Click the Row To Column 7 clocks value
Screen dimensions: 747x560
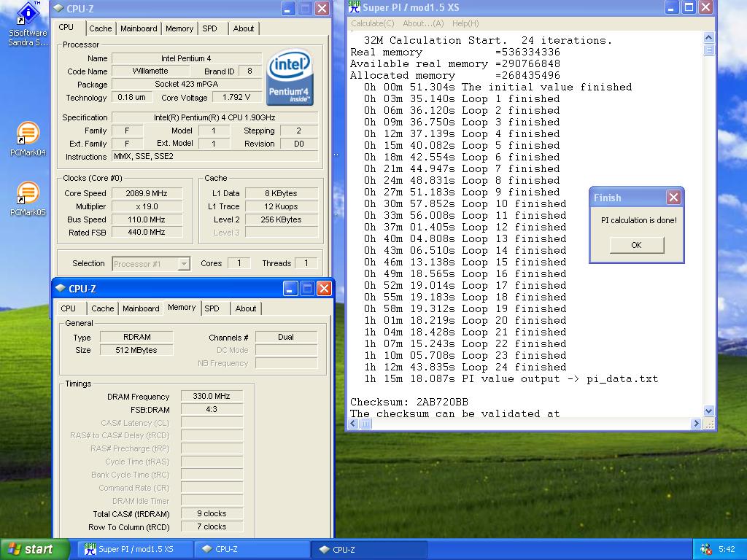(x=212, y=526)
